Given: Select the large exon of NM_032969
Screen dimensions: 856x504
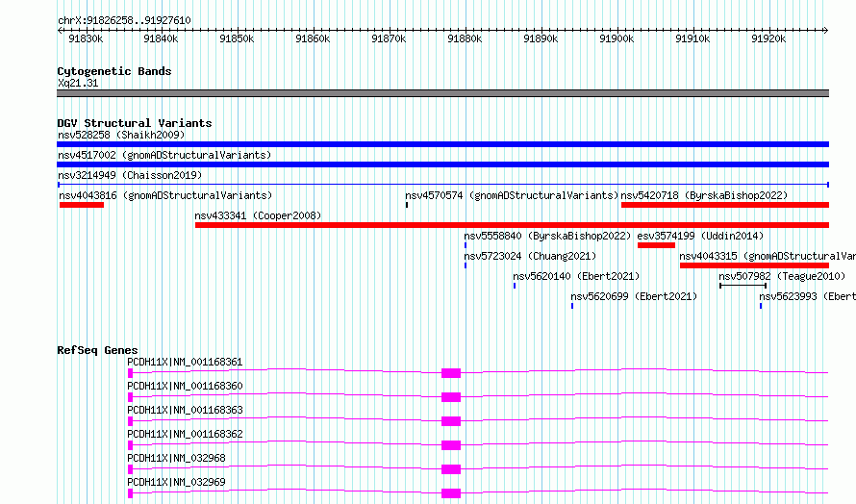Looking at the screenshot, I should point(451,493).
